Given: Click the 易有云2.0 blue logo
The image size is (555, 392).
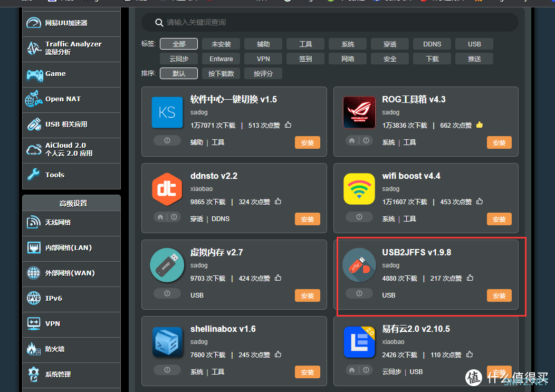Looking at the screenshot, I should tap(359, 342).
